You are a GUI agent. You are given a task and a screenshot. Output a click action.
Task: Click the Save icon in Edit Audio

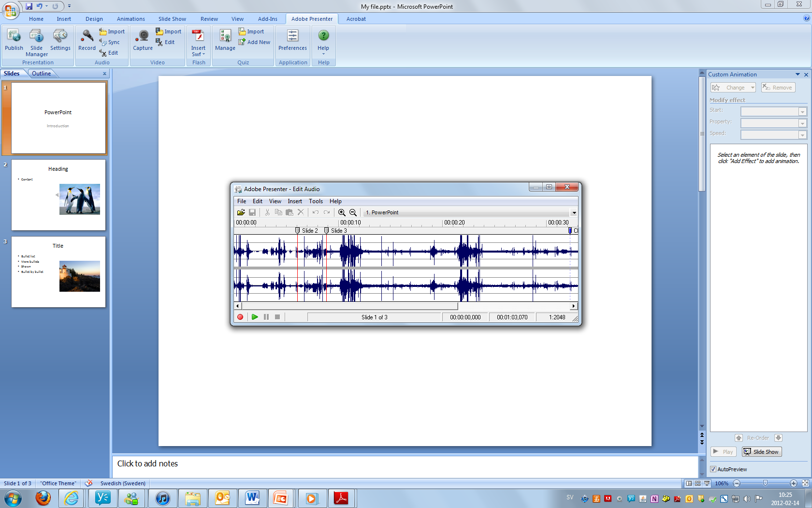point(252,212)
